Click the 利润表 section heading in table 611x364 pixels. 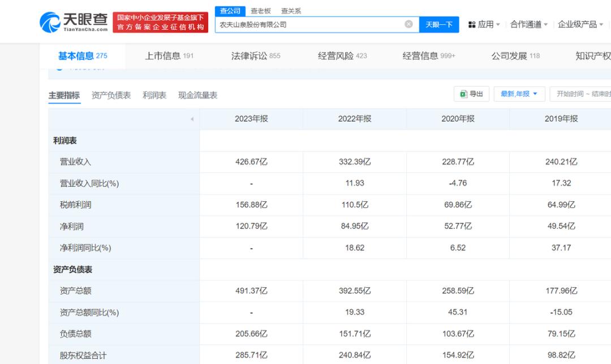coord(65,141)
